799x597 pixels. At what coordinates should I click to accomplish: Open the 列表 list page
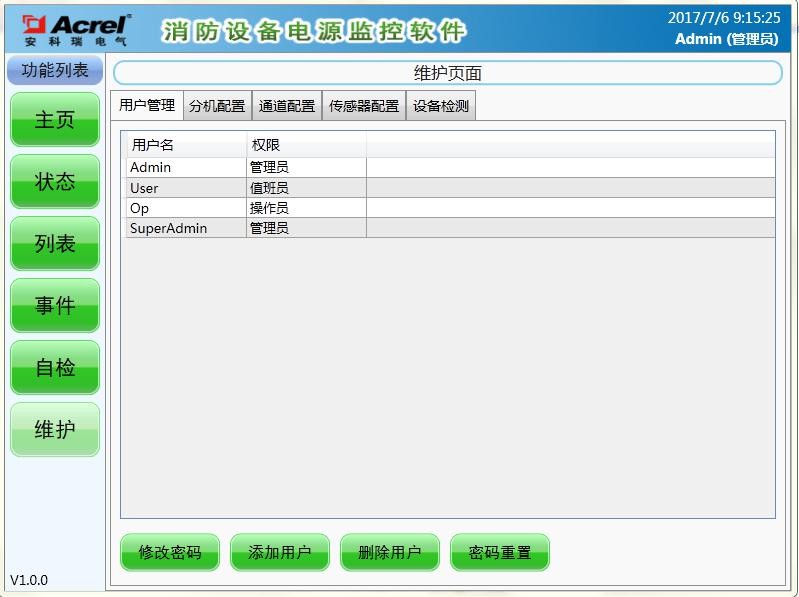[x=55, y=243]
